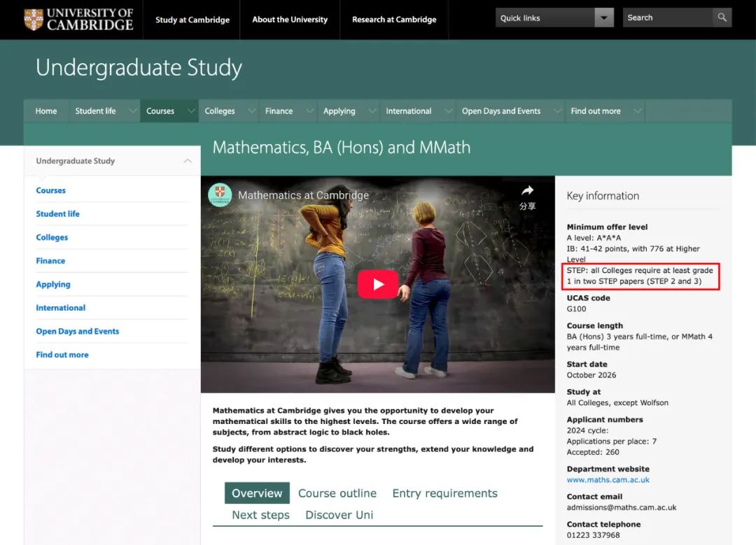The image size is (756, 545).
Task: Expand the Open Days and Events chevron
Action: 557,111
